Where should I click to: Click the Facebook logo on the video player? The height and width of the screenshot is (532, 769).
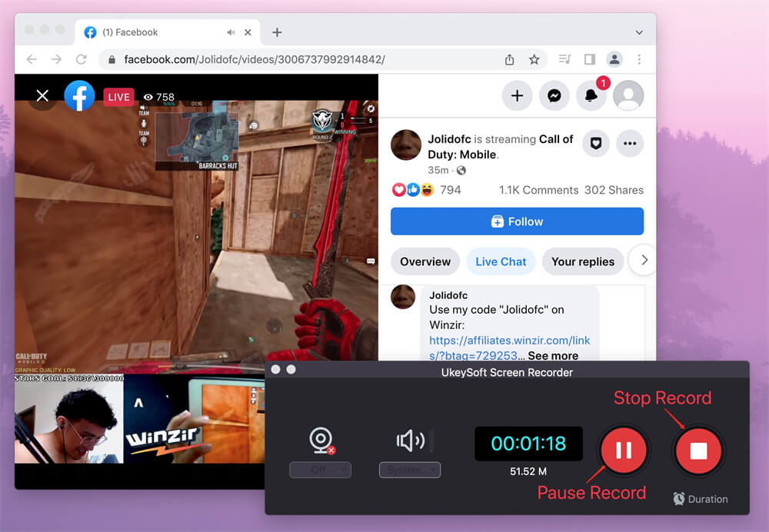[80, 95]
